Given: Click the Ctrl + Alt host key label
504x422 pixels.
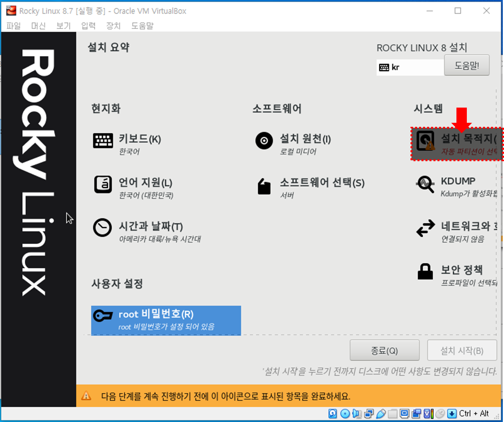Looking at the screenshot, I should (x=474, y=414).
